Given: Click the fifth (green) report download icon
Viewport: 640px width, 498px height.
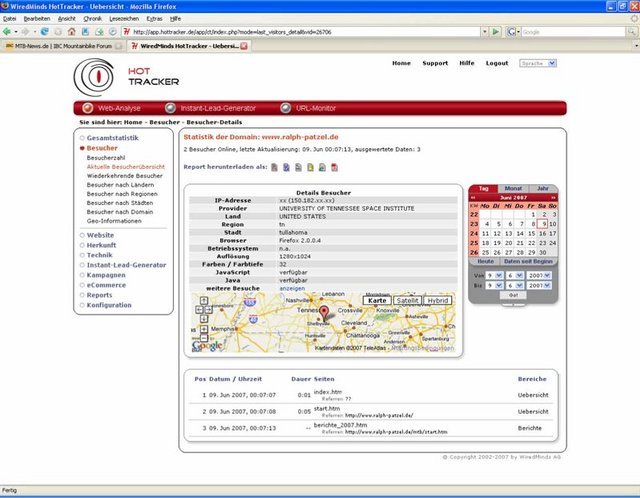Looking at the screenshot, I should pyautogui.click(x=322, y=167).
